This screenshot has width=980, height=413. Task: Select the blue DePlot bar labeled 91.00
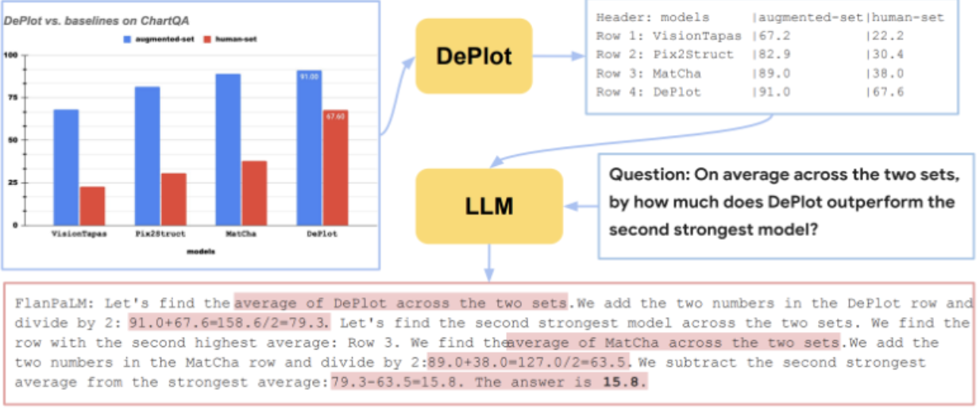click(309, 148)
